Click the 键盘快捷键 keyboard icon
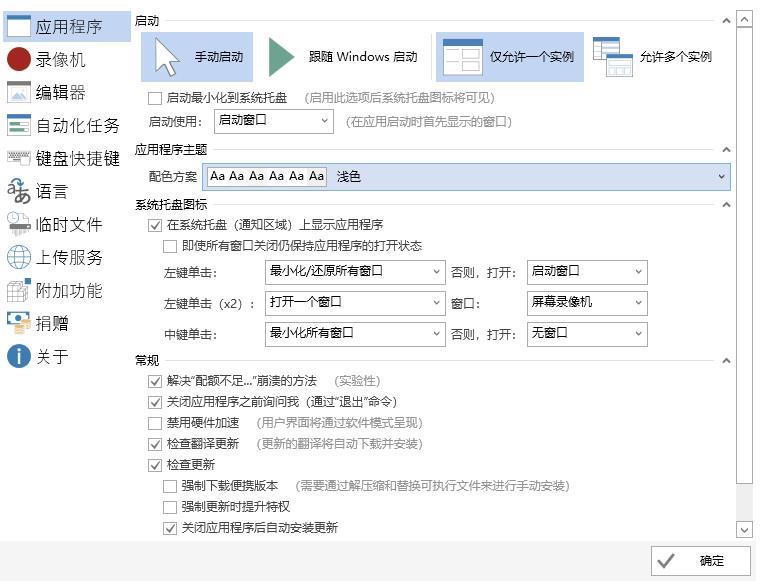The width and height of the screenshot is (760, 585). pos(19,158)
